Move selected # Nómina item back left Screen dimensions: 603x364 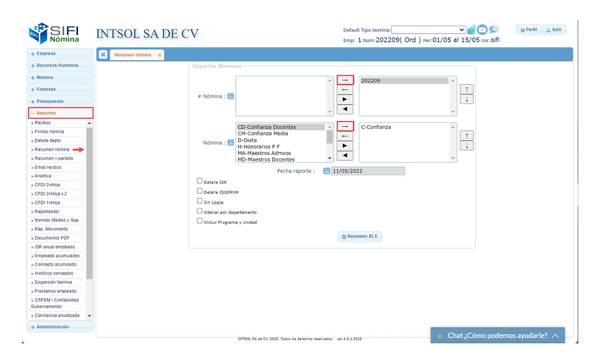pos(345,90)
